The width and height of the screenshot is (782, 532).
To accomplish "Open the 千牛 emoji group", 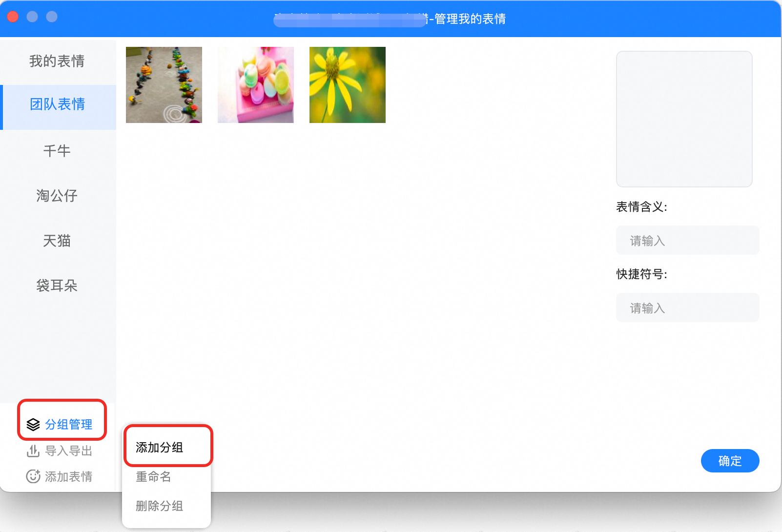I will point(58,151).
